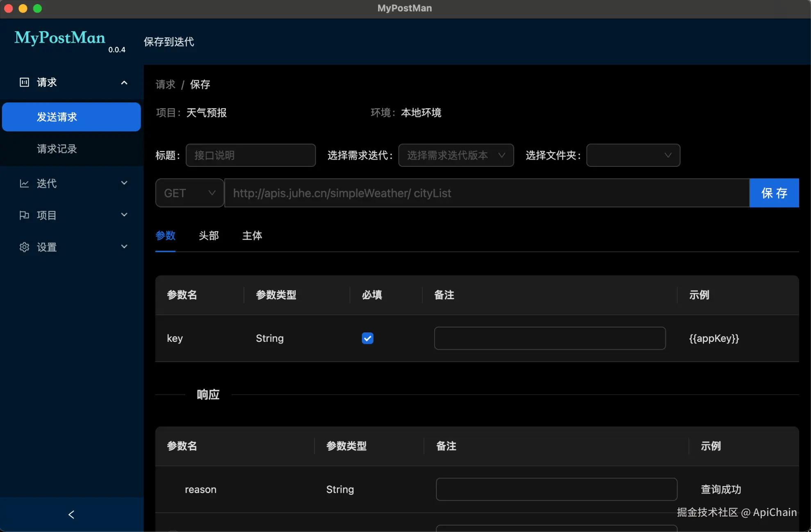
Task: Open the GET method dropdown
Action: click(189, 193)
